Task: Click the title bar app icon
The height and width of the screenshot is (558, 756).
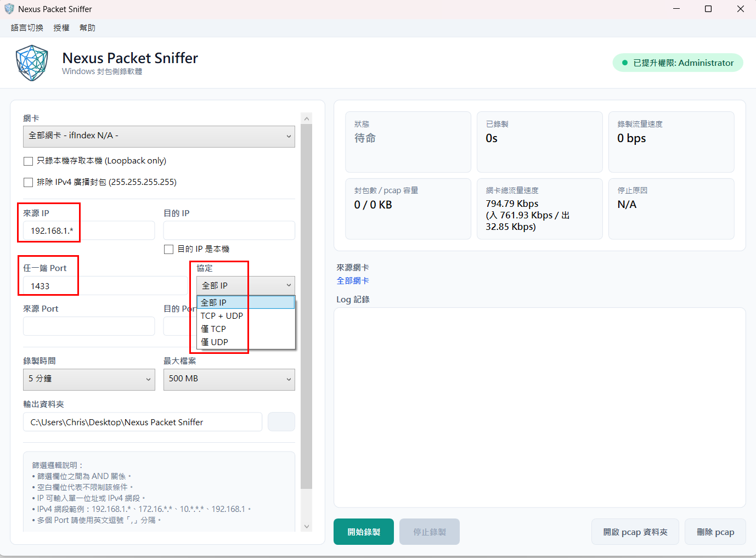Action: click(x=9, y=9)
